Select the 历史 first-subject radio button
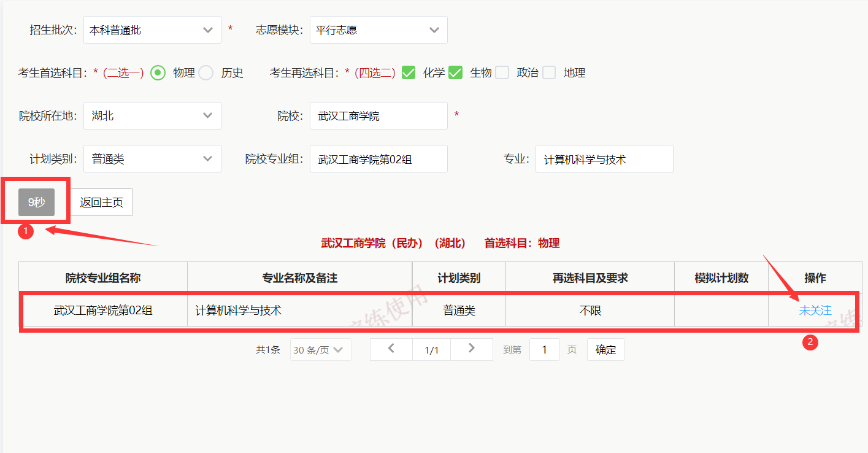The height and width of the screenshot is (453, 868). (x=205, y=72)
